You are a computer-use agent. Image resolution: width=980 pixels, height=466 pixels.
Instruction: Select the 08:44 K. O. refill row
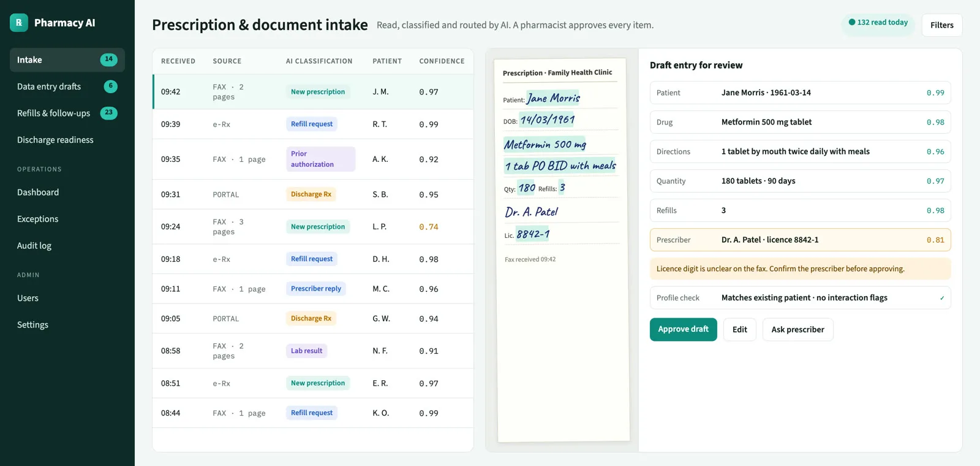point(313,413)
